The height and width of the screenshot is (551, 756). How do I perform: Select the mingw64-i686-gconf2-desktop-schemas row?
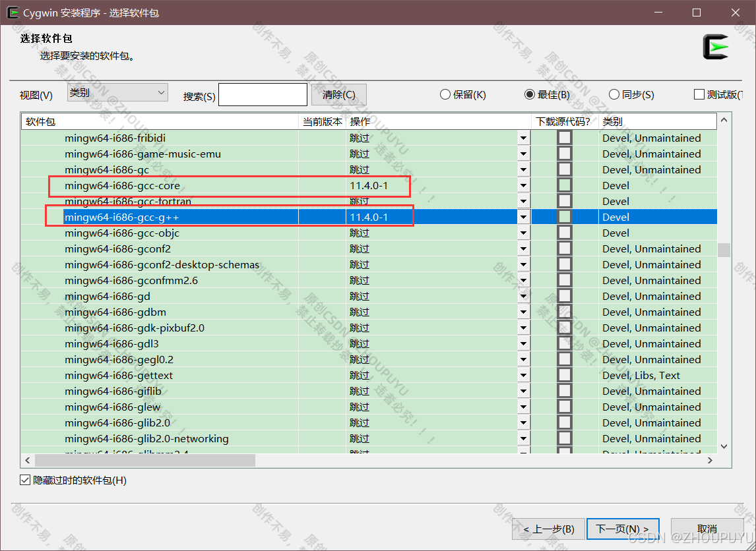[x=369, y=264]
